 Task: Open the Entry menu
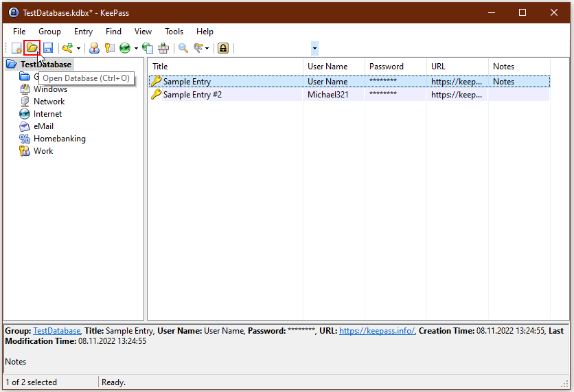[x=84, y=32]
